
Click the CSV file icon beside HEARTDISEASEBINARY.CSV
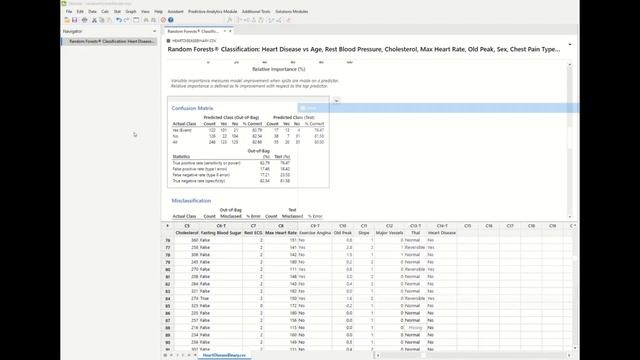[x=168, y=41]
